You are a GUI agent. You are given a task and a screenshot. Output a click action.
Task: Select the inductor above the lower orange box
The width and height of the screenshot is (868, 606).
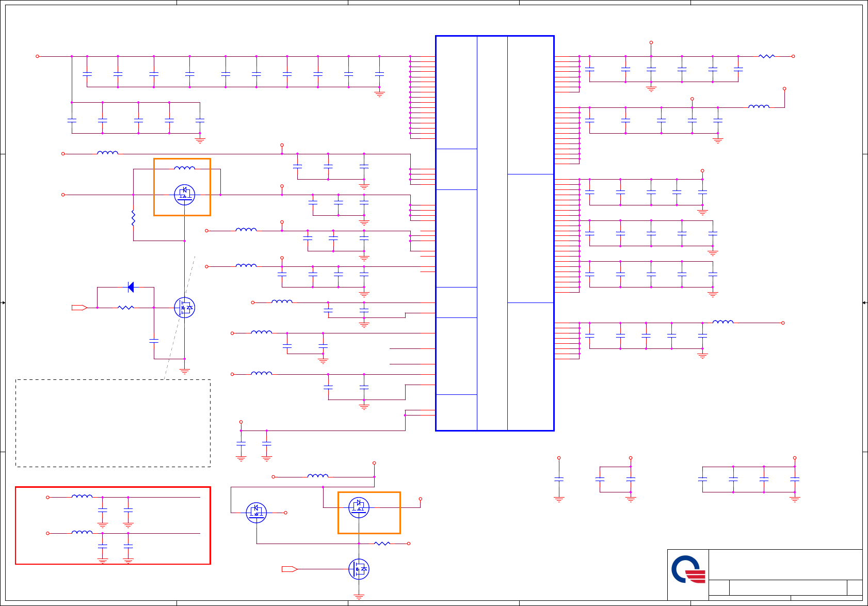pyautogui.click(x=318, y=476)
